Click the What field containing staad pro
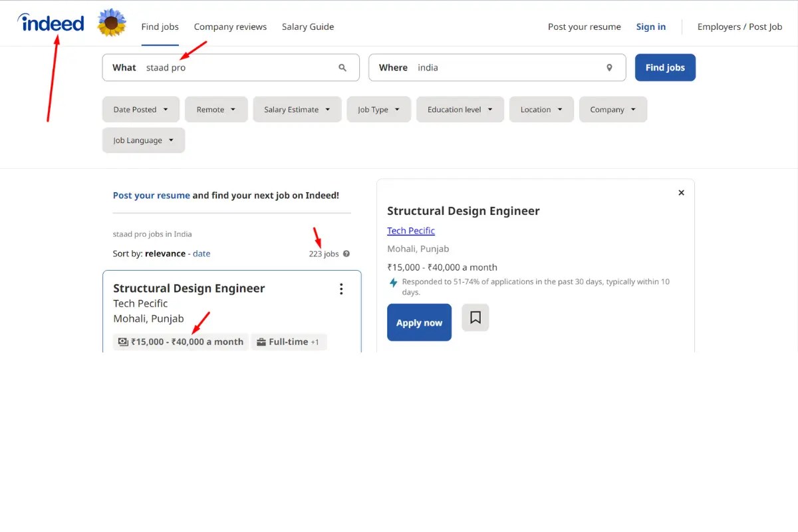798x532 pixels. (x=231, y=68)
